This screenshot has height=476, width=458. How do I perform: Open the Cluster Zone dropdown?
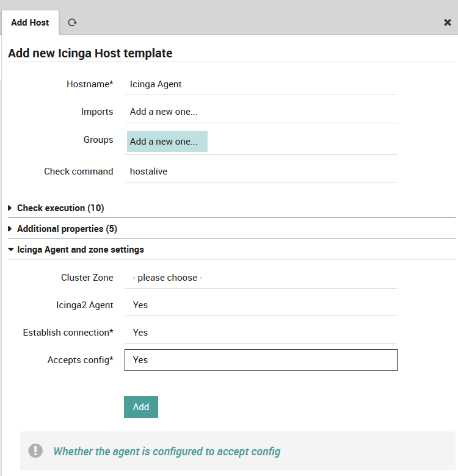pos(261,278)
